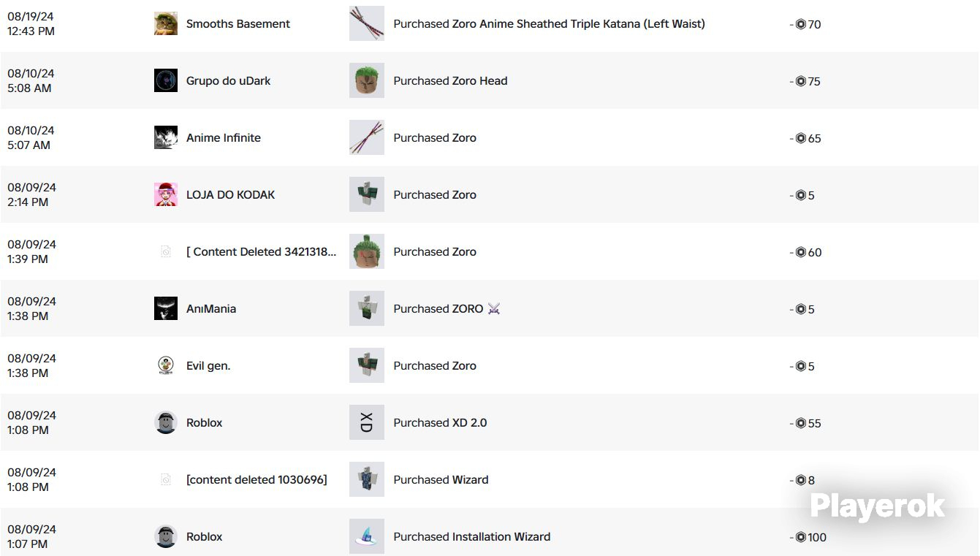Open the Purchased Installation Wizard entry
Screen dimensions: 980x556
(x=472, y=537)
